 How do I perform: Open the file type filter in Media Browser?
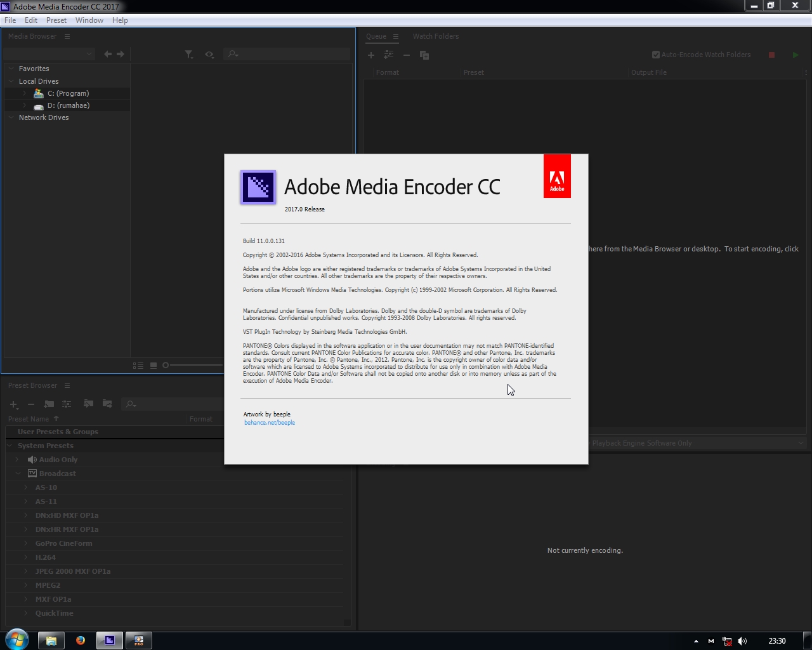click(x=189, y=55)
